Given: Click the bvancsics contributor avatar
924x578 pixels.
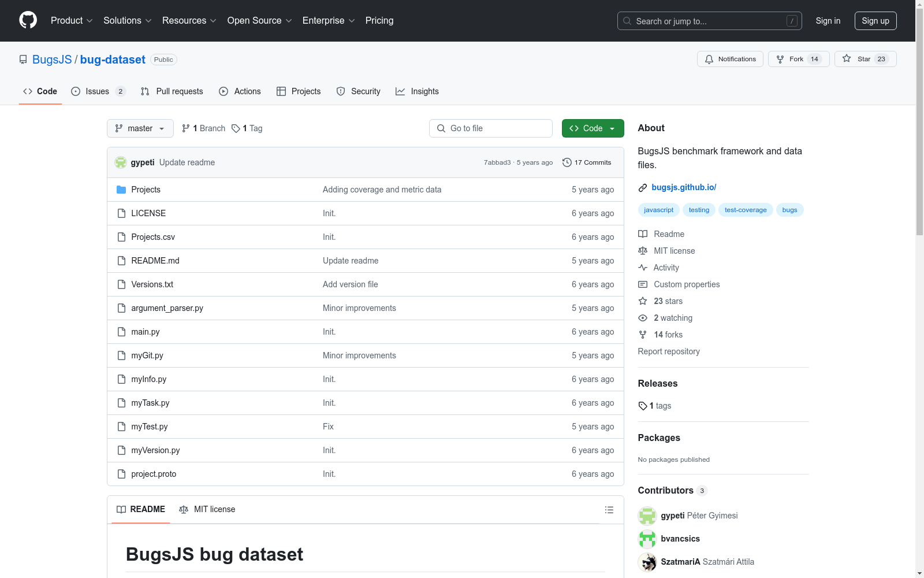Looking at the screenshot, I should 647,539.
